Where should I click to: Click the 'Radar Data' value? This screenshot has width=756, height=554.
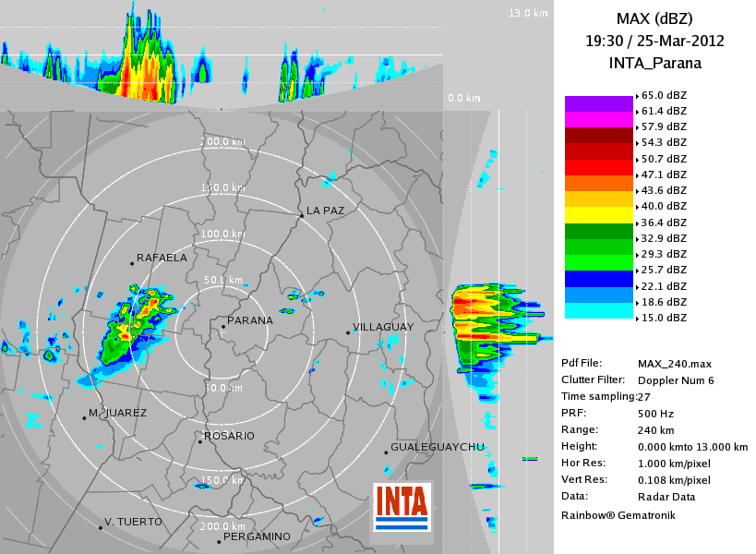pos(666,497)
